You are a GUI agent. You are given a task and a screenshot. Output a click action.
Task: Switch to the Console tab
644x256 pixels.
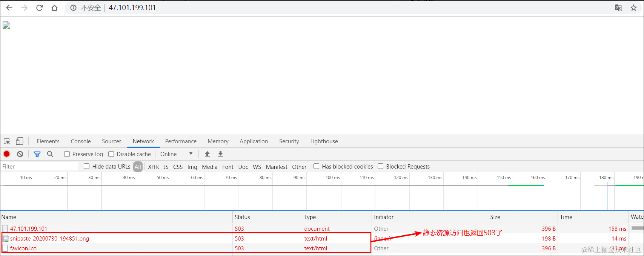(81, 141)
